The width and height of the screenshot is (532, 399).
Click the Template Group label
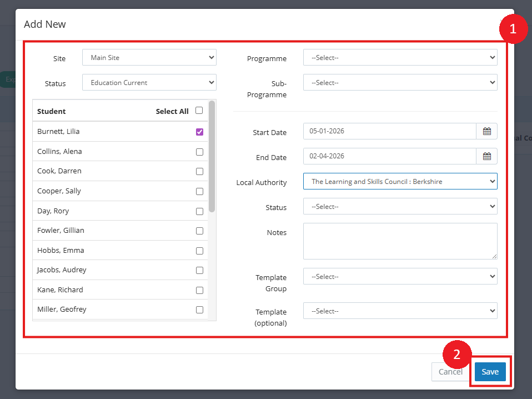271,283
